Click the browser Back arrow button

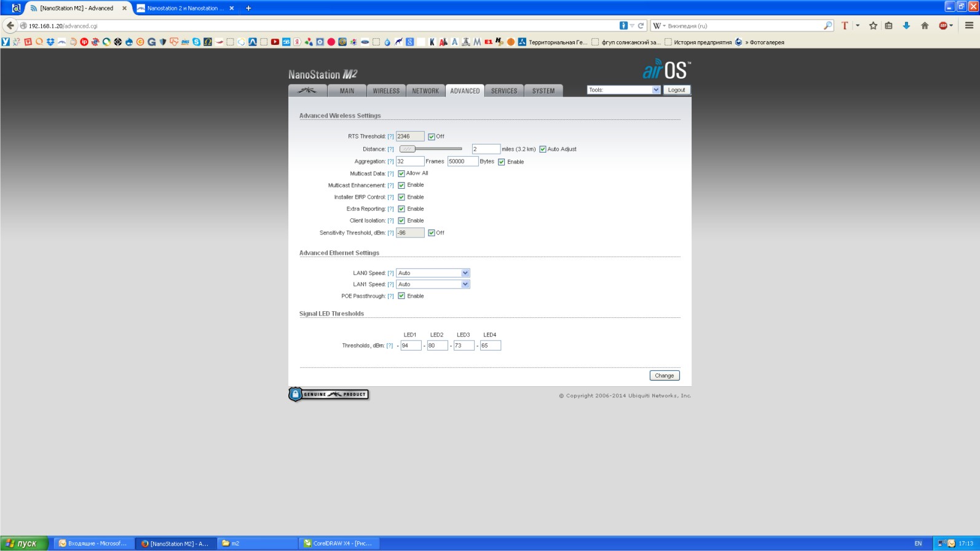coord(10,26)
